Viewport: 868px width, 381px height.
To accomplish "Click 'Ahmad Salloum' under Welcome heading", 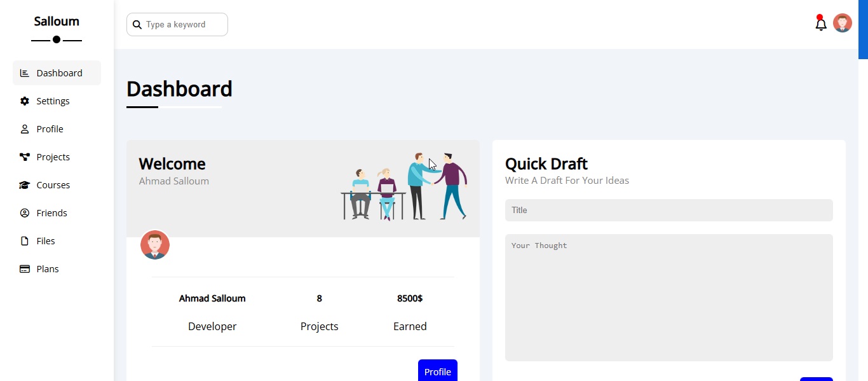I will [x=174, y=181].
